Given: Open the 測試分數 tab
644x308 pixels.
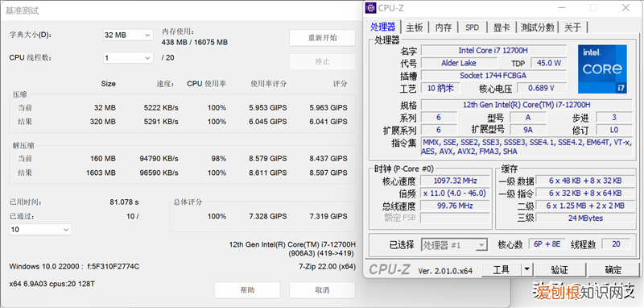Looking at the screenshot, I should [x=537, y=27].
